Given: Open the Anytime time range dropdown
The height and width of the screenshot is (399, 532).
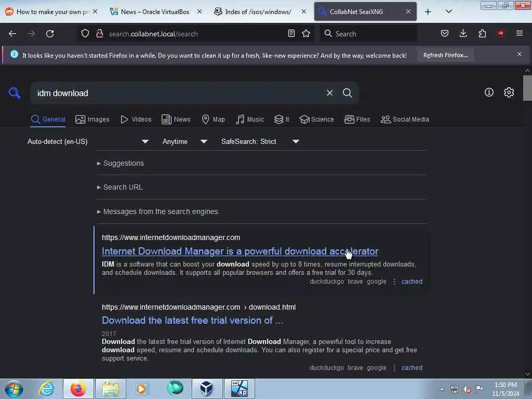Looking at the screenshot, I should tap(184, 141).
